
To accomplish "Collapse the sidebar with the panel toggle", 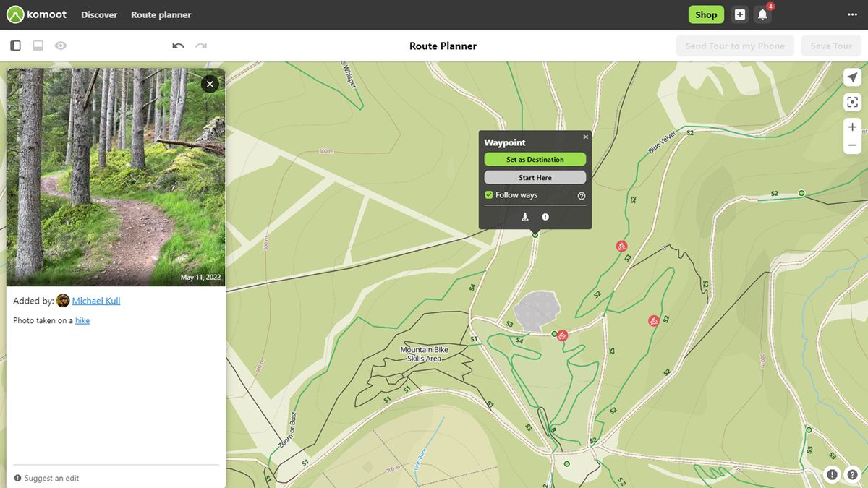I will pyautogui.click(x=15, y=45).
